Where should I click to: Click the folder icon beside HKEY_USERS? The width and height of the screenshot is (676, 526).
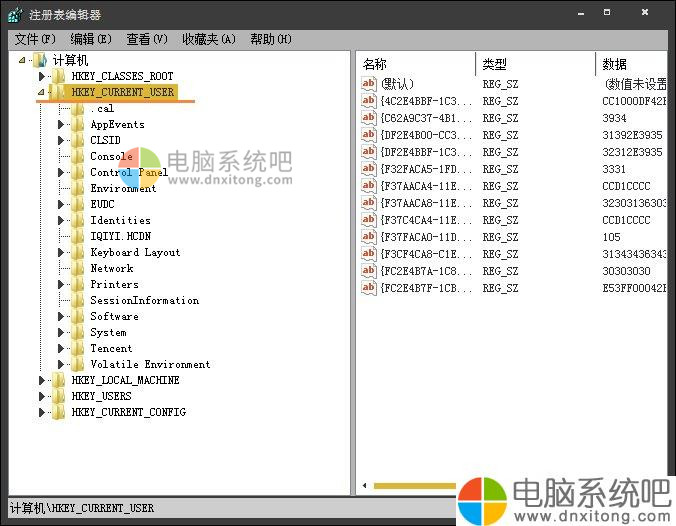point(59,397)
